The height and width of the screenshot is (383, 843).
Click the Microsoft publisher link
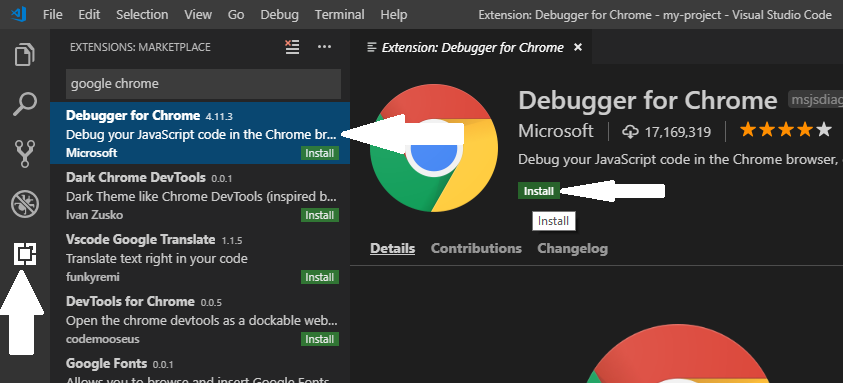tap(556, 131)
